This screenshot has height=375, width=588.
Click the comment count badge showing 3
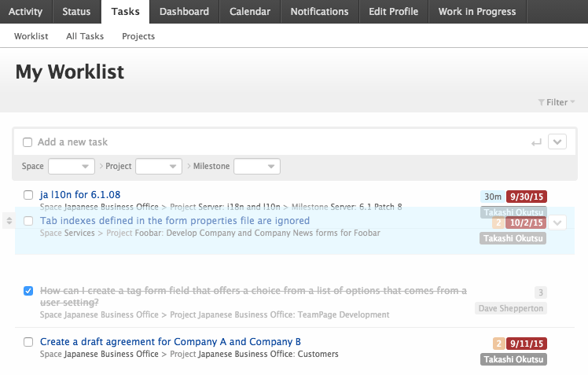[x=540, y=292]
